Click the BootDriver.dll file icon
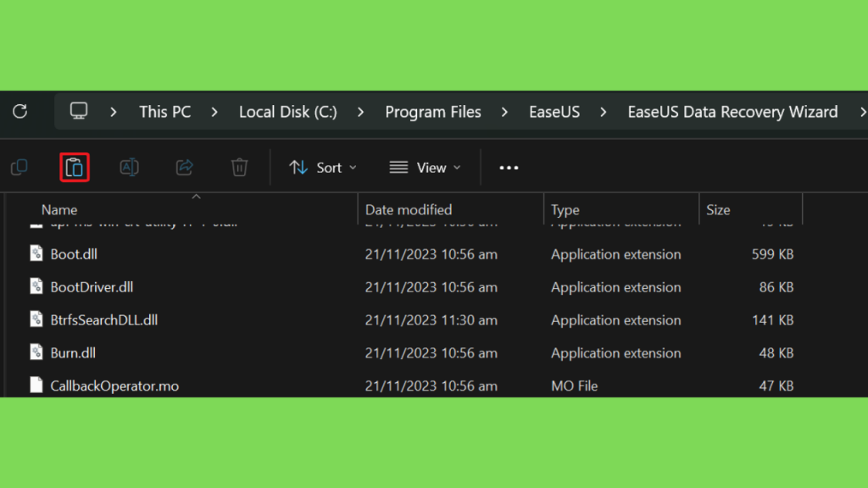The image size is (868, 488). pos(36,286)
